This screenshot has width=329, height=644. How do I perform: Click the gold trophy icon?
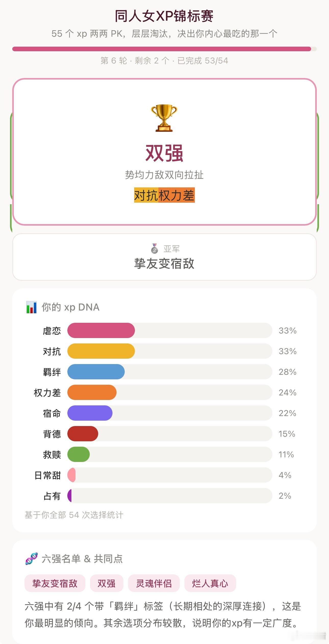(x=164, y=118)
